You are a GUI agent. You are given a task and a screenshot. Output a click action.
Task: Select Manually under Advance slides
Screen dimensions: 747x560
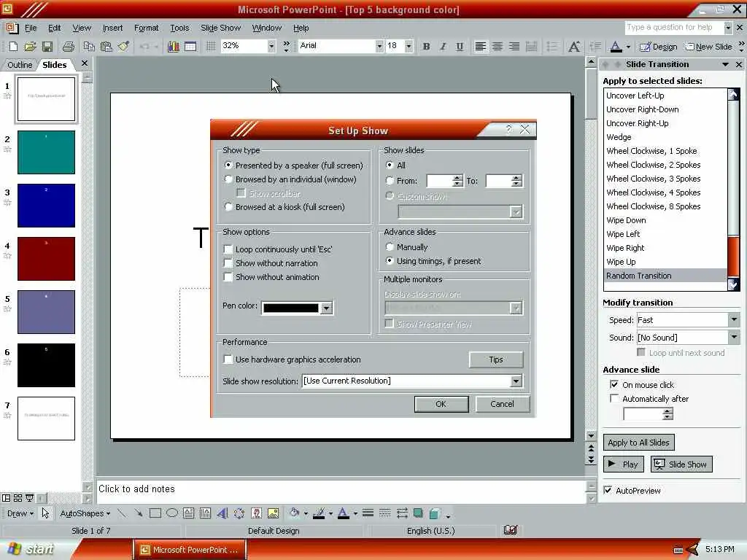[x=390, y=246]
